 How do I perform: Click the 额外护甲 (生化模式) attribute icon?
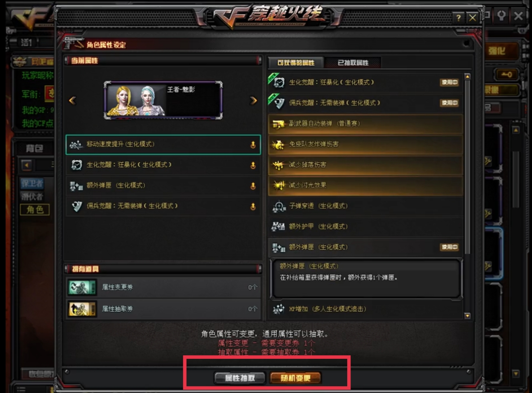click(278, 227)
